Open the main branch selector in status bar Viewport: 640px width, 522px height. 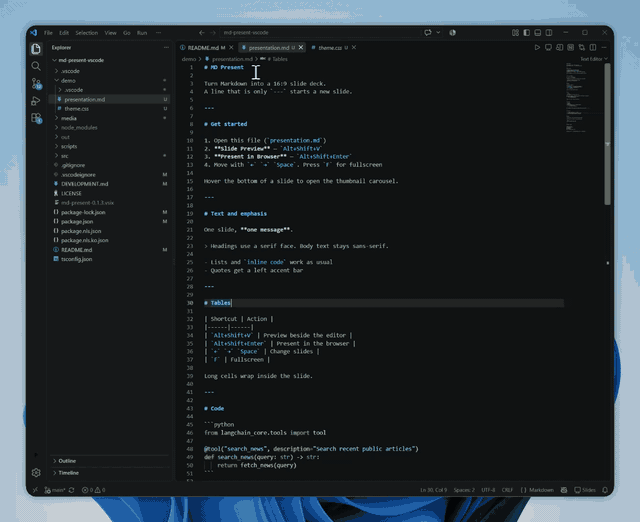point(55,490)
